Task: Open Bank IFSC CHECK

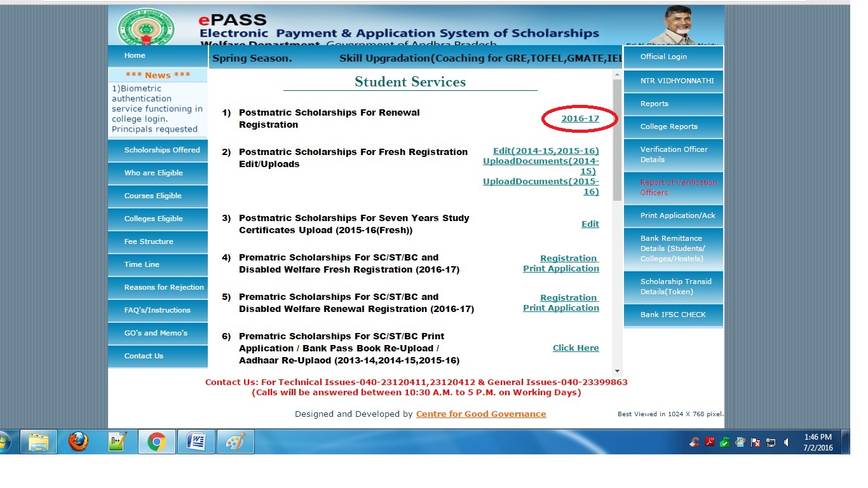Action: click(x=674, y=315)
